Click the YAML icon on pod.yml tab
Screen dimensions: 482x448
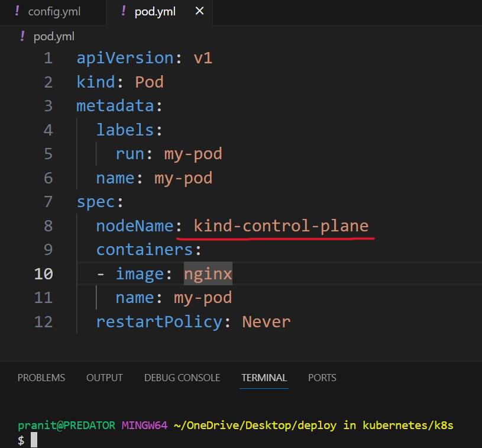click(x=122, y=11)
